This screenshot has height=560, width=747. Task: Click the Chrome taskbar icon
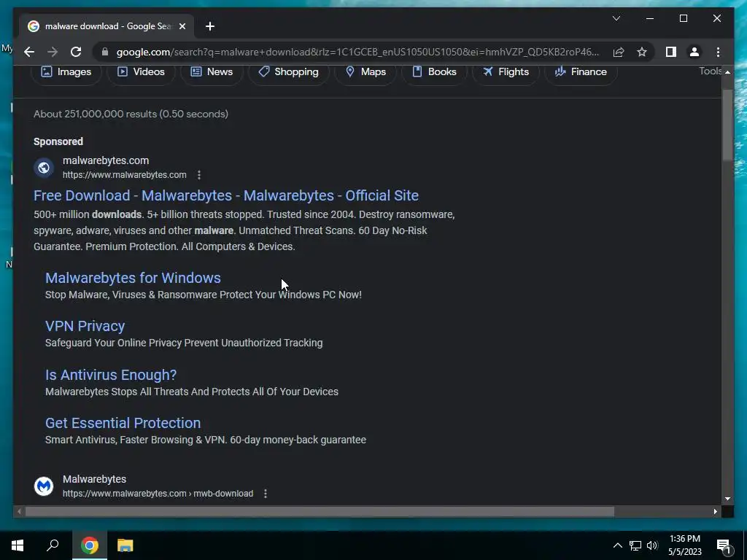pos(90,545)
